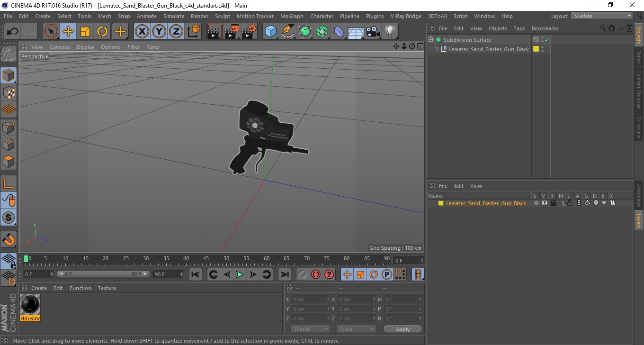
Task: Toggle Z axis lock
Action: 176,32
